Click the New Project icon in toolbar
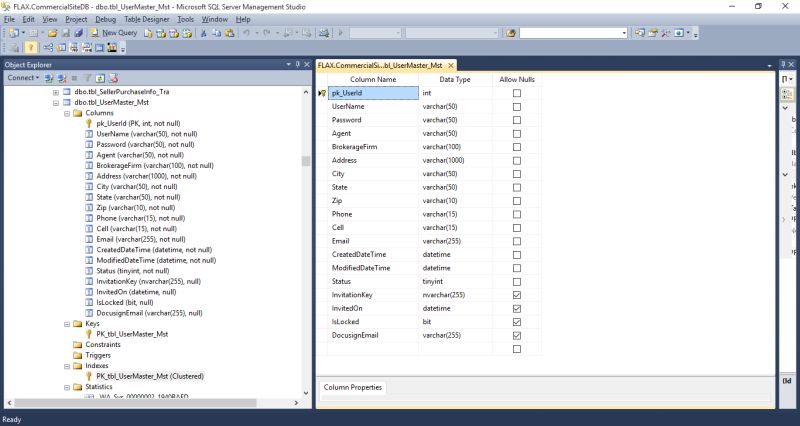 14,33
